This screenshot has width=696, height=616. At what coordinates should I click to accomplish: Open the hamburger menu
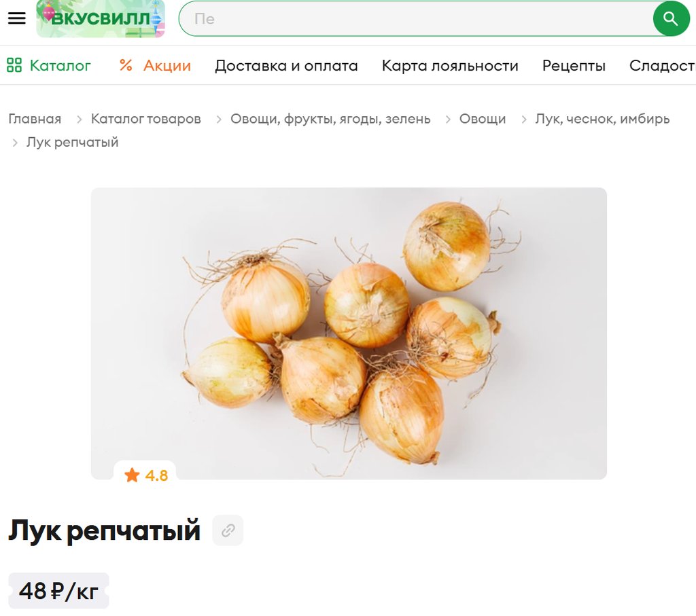tap(17, 18)
